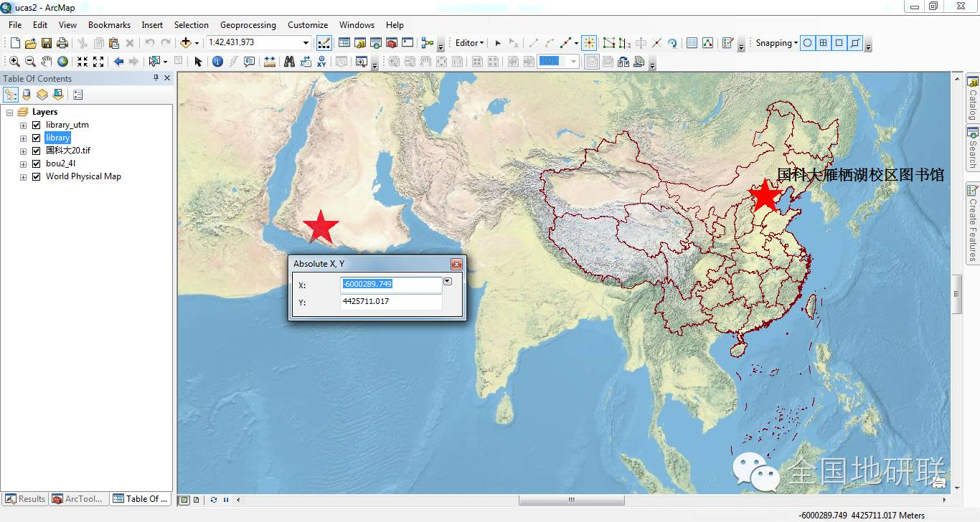Click the Zoom In magnifier tool

[14, 61]
